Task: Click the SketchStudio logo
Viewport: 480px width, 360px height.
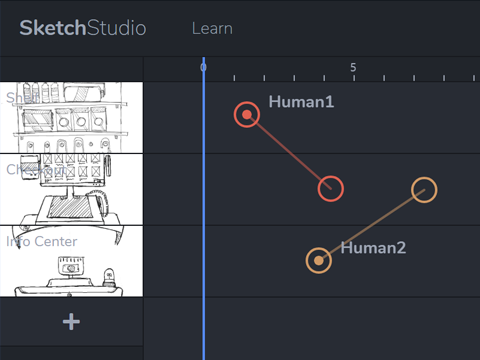Action: pos(83,28)
